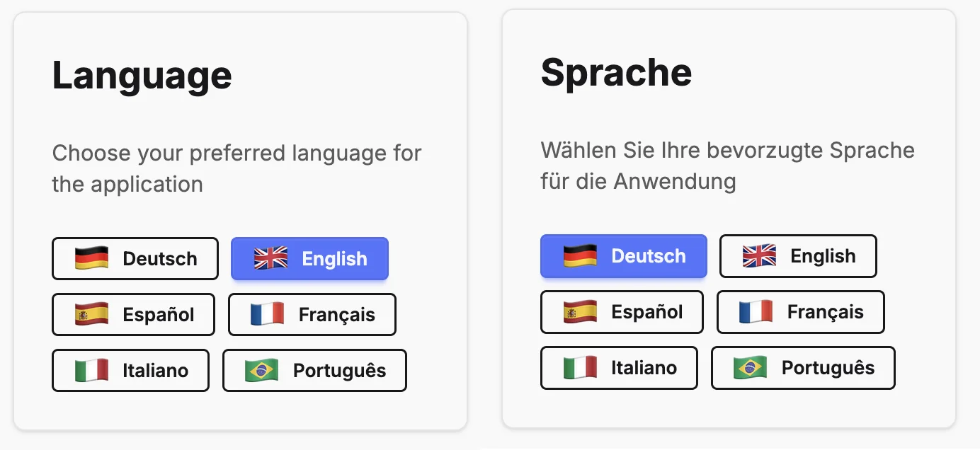The height and width of the screenshot is (450, 980).
Task: Click the UK flag in the Sprache card
Action: [x=759, y=255]
